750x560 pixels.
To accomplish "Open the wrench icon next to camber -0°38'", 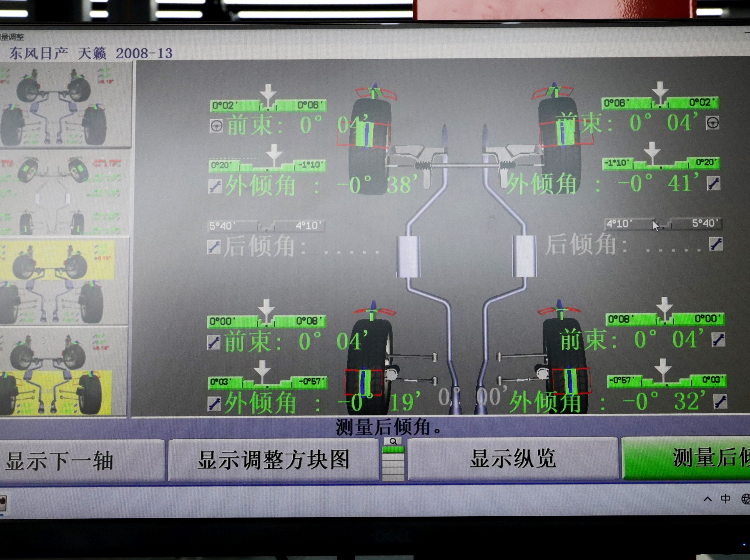I will (215, 186).
